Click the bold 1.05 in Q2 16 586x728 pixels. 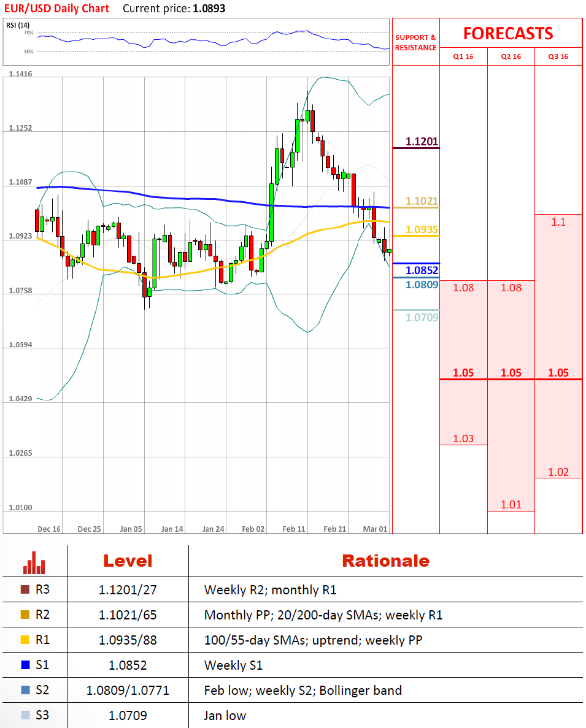[x=511, y=372]
